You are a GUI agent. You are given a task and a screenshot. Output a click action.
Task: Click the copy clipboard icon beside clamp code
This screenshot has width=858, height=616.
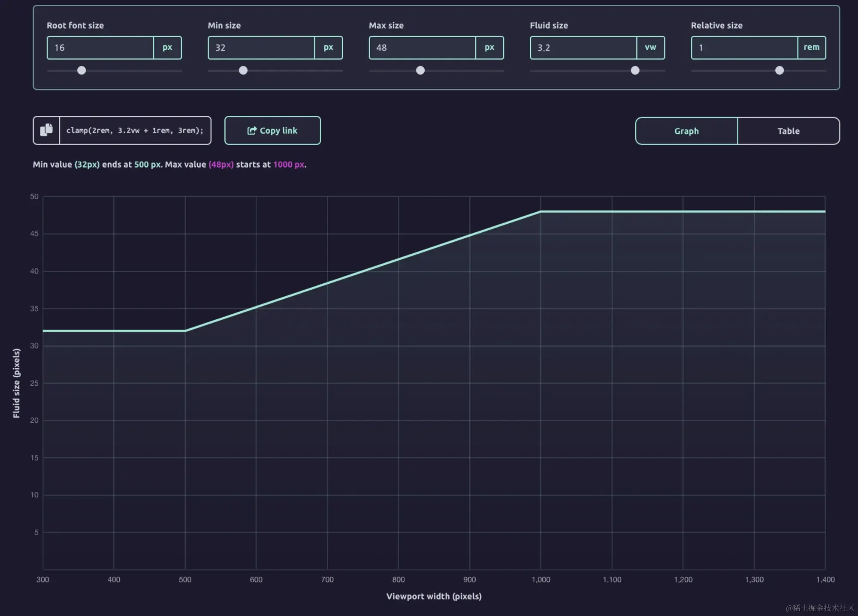click(x=46, y=130)
